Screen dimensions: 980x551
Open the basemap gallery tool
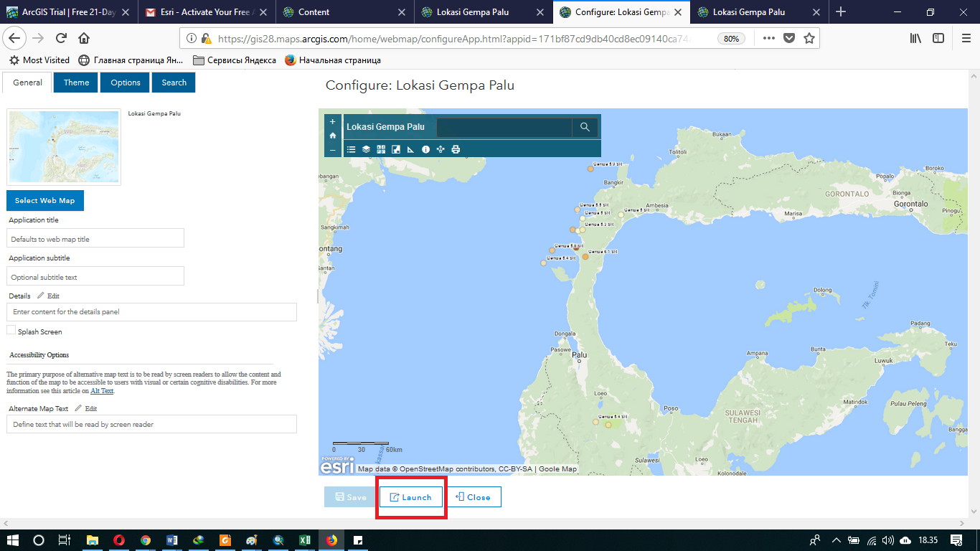[x=381, y=149]
